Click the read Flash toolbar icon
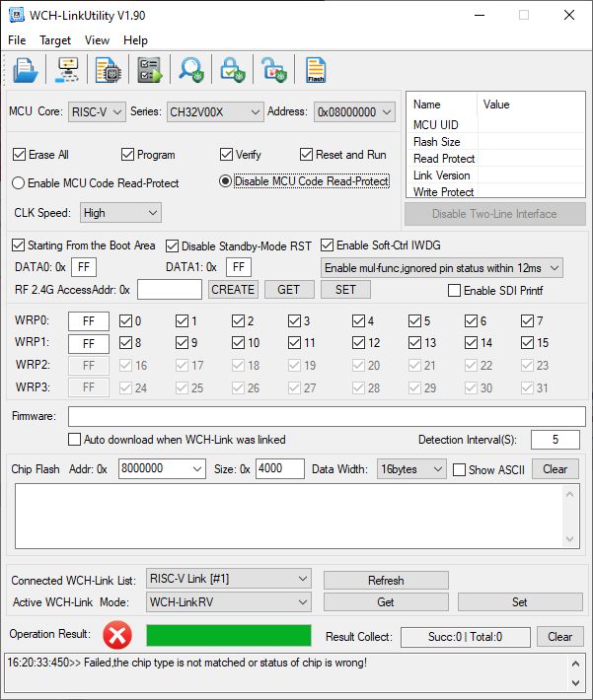 click(316, 70)
